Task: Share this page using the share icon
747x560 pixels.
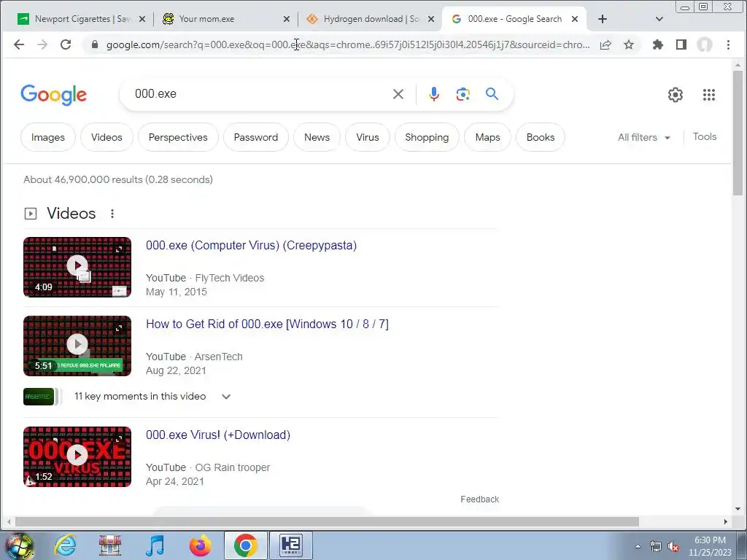Action: tap(605, 44)
